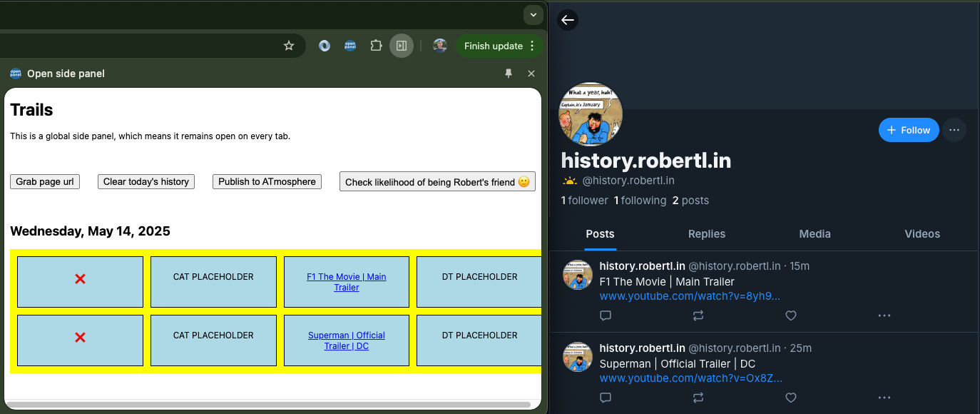View the 1 follower list

click(585, 201)
